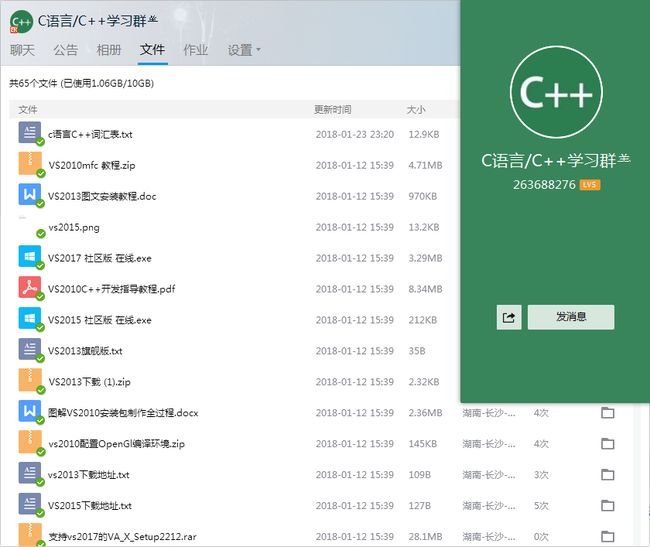650x547 pixels.
Task: Click the 发消息 button
Action: [x=571, y=317]
